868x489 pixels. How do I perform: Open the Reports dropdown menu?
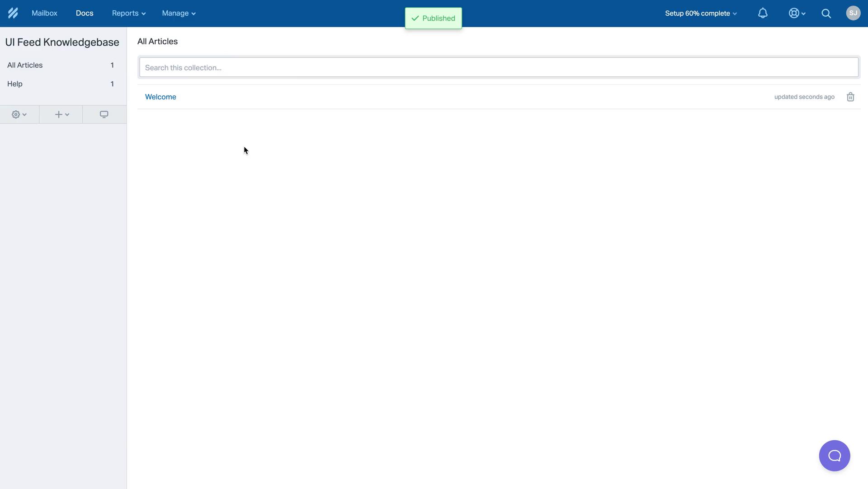pos(128,13)
